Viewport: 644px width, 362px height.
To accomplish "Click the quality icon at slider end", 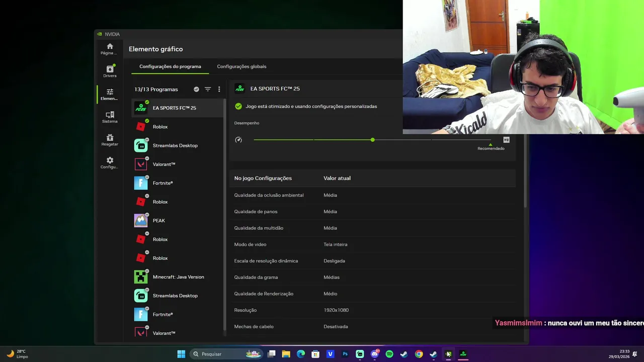I will pos(506,140).
